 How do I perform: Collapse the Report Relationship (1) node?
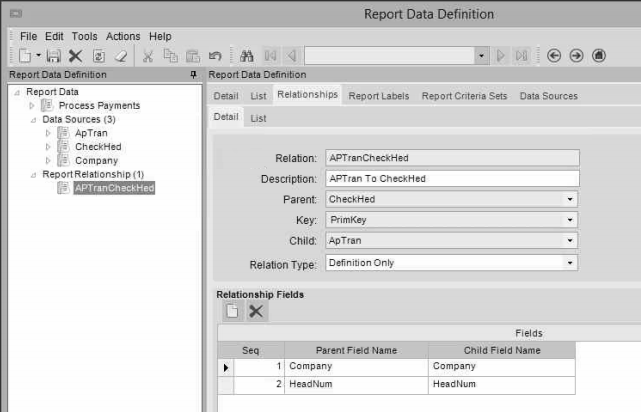[34, 175]
